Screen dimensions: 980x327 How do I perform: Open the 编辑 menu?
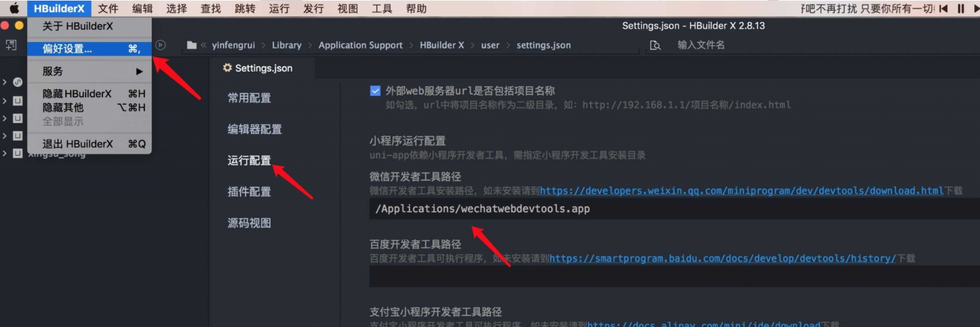click(142, 9)
